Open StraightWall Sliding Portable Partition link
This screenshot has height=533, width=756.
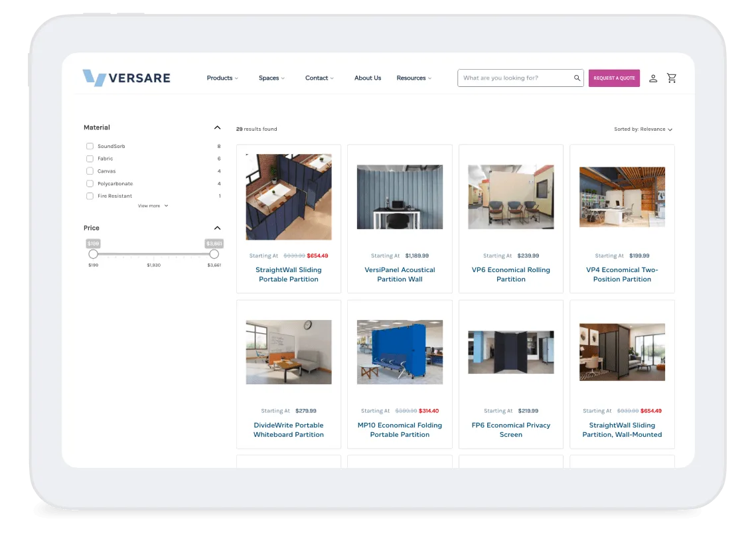pyautogui.click(x=289, y=274)
